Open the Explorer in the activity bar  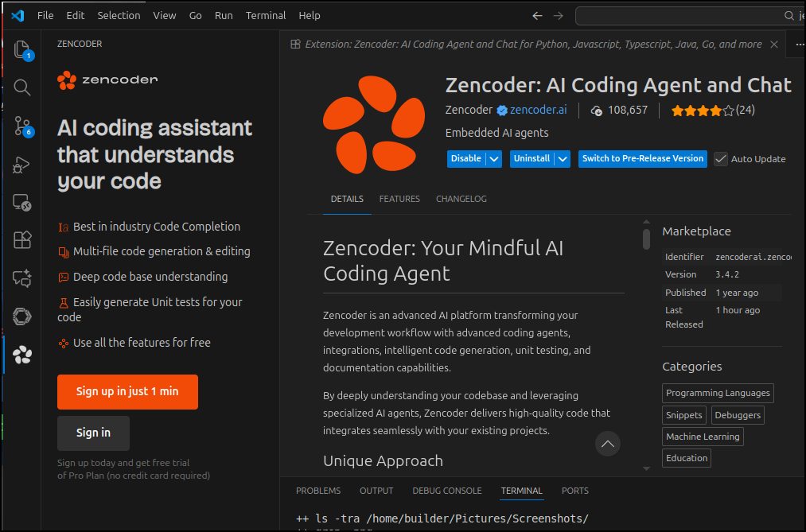21,49
